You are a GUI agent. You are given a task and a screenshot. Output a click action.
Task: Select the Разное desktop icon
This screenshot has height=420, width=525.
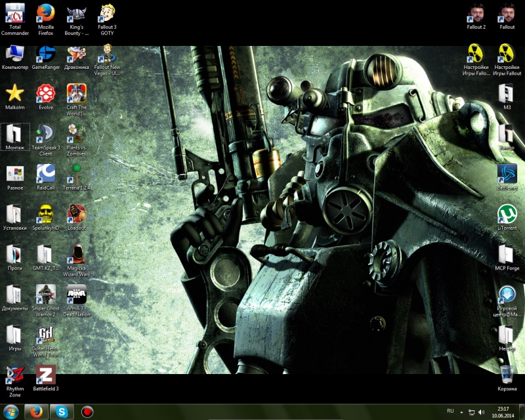point(14,178)
